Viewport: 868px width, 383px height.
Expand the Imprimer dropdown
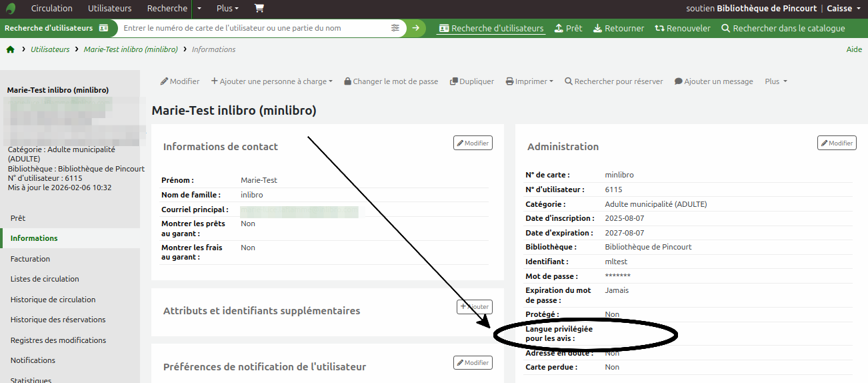tap(529, 81)
